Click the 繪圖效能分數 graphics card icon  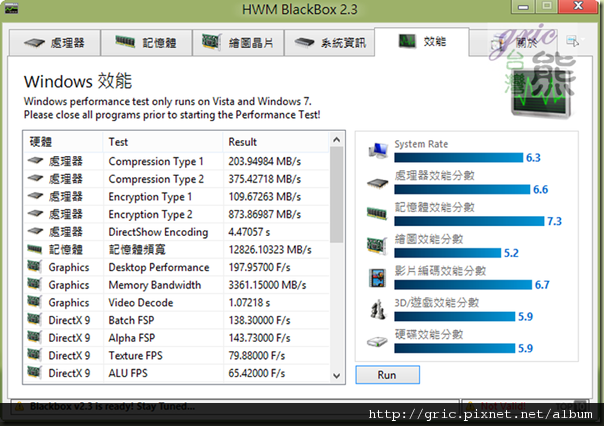coord(377,246)
